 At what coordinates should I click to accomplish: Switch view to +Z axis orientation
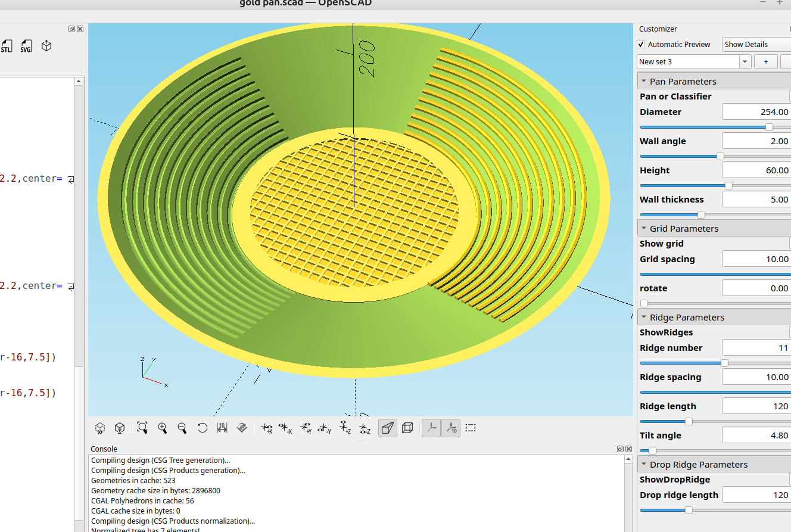345,428
